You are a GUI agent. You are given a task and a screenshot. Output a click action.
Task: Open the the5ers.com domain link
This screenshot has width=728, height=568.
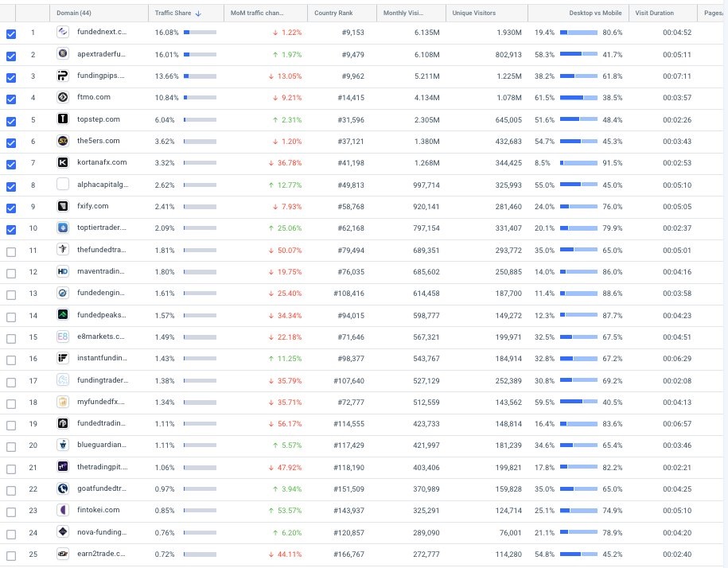click(99, 141)
